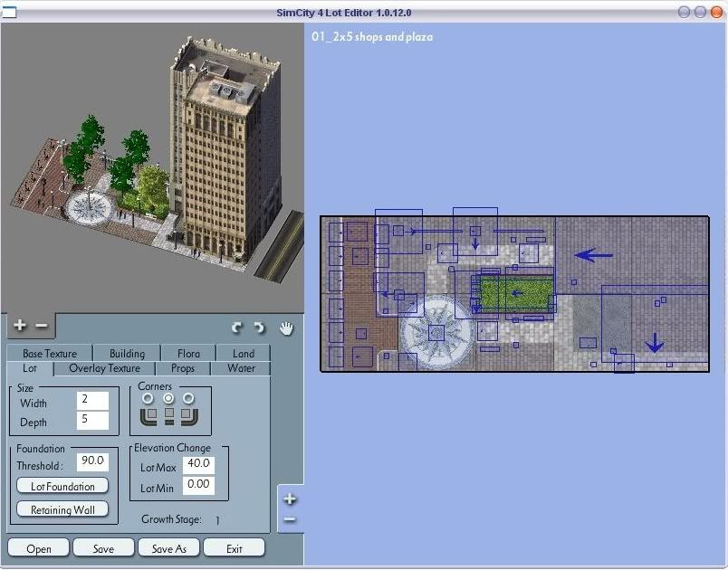728x570 pixels.
Task: Select the circular compass plaza in lot plan
Action: [x=436, y=333]
